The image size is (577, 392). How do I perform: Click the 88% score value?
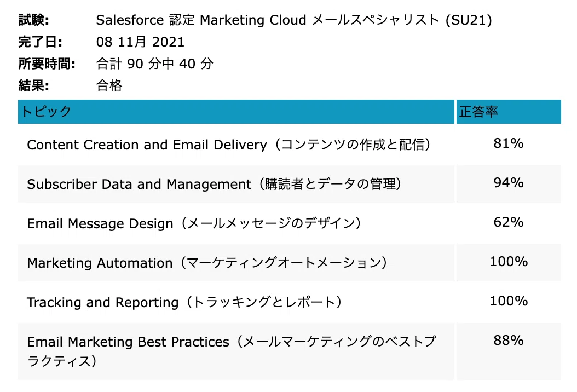pyautogui.click(x=509, y=340)
